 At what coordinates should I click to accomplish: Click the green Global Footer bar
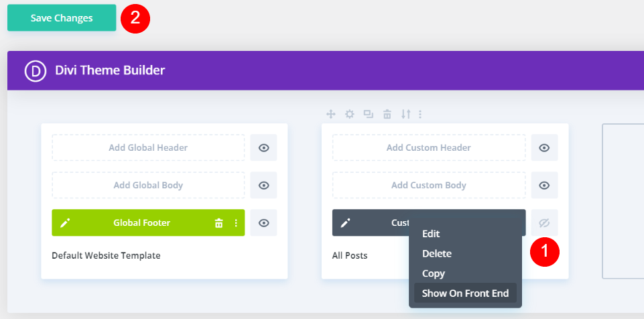tap(148, 222)
